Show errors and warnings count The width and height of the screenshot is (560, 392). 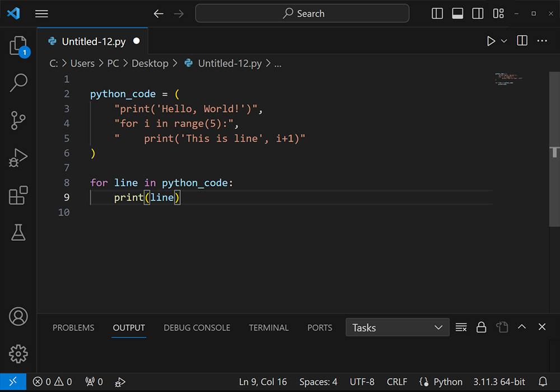(52, 382)
